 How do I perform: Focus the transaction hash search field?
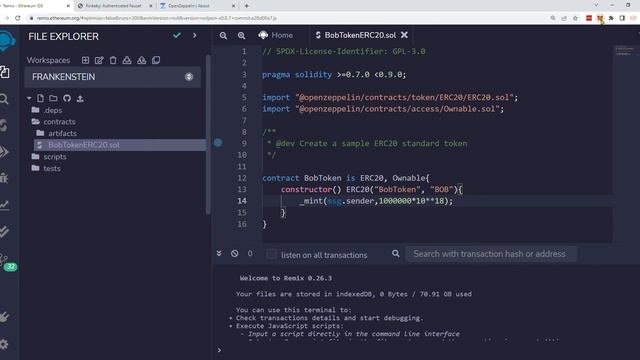click(x=491, y=254)
